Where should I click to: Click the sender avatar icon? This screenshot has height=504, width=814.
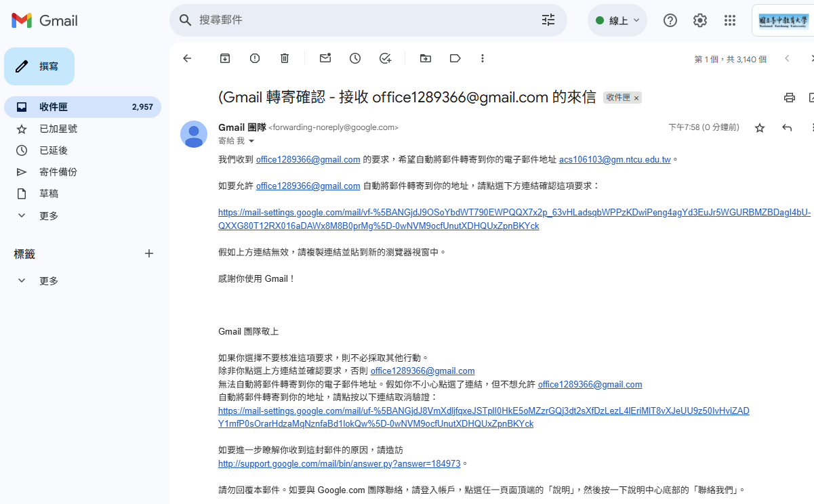pos(194,134)
